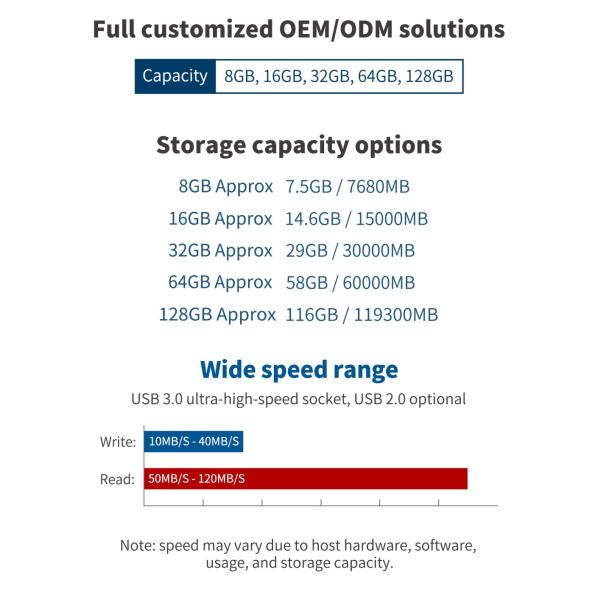Click the "Read:" chart label

(x=117, y=479)
